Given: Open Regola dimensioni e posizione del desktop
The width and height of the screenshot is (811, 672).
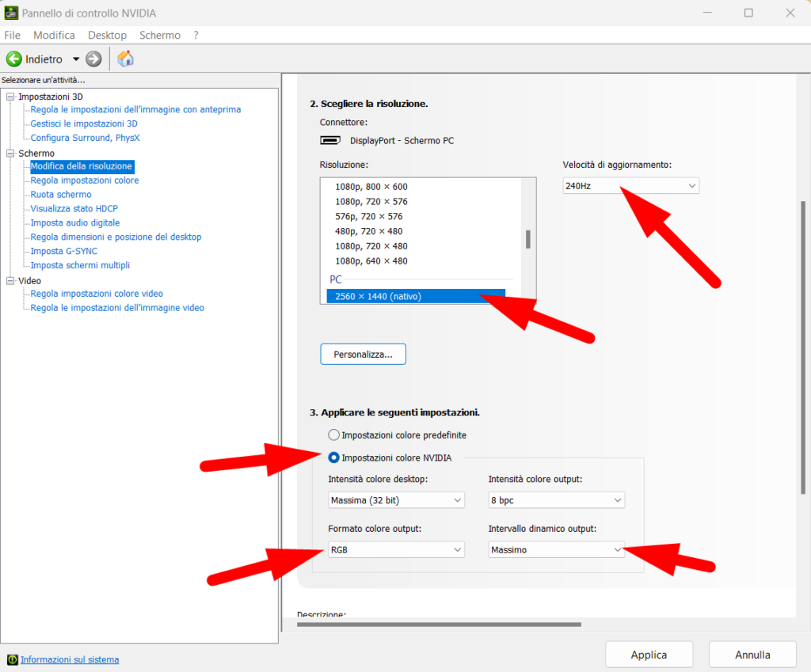Looking at the screenshot, I should [x=116, y=237].
